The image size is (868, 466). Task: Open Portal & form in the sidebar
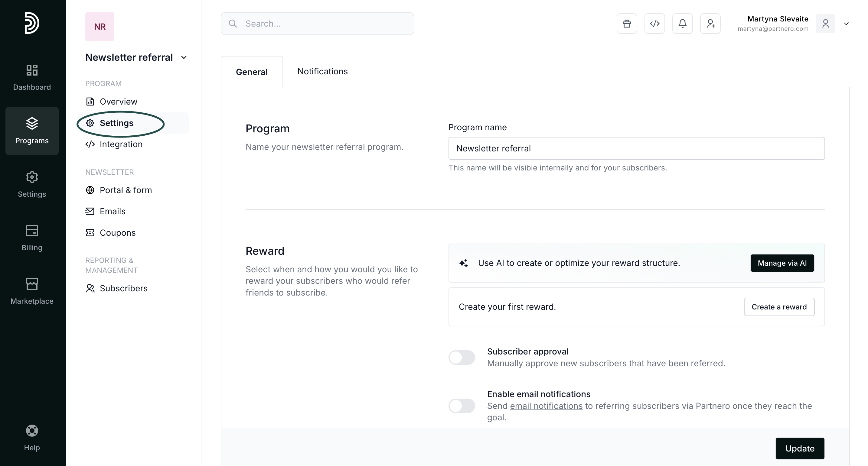click(125, 190)
